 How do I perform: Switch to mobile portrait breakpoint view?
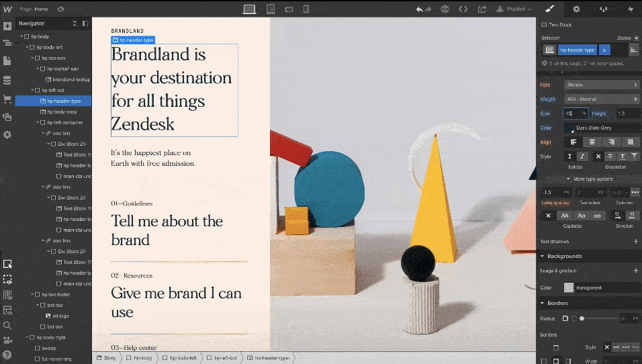(x=306, y=9)
